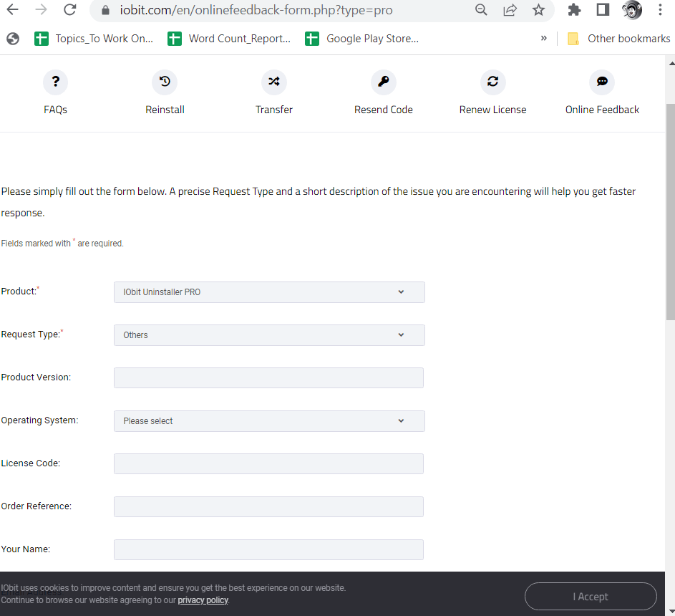Image resolution: width=675 pixels, height=616 pixels.
Task: Open the profile avatar menu
Action: [x=631, y=9]
